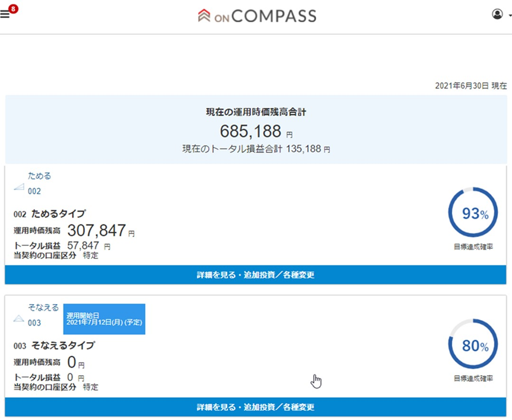Viewport: 512px width, 420px height.
Task: Click 当契約の口座区分 特定 in 003 card
Action: [56, 387]
